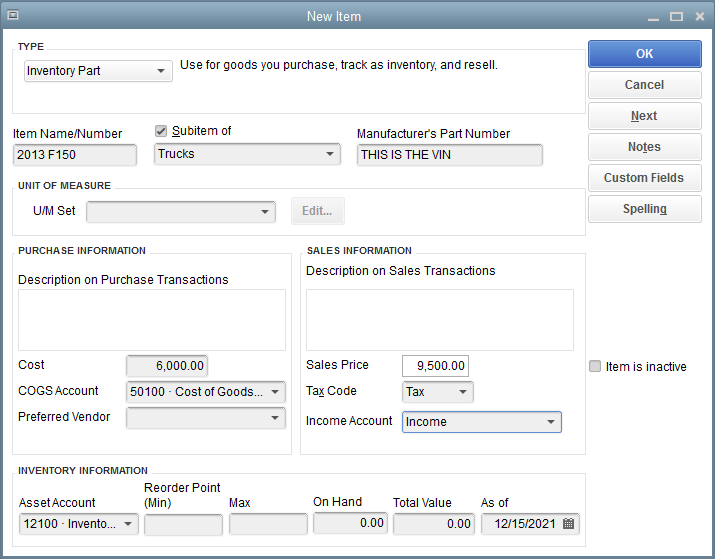Click the Next button
Screen dimensions: 715x559
coord(644,116)
